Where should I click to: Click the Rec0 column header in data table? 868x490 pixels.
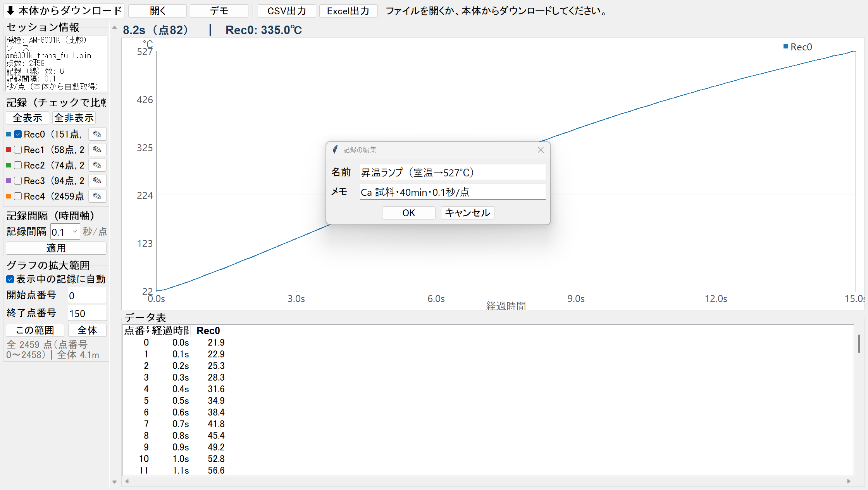pos(208,331)
